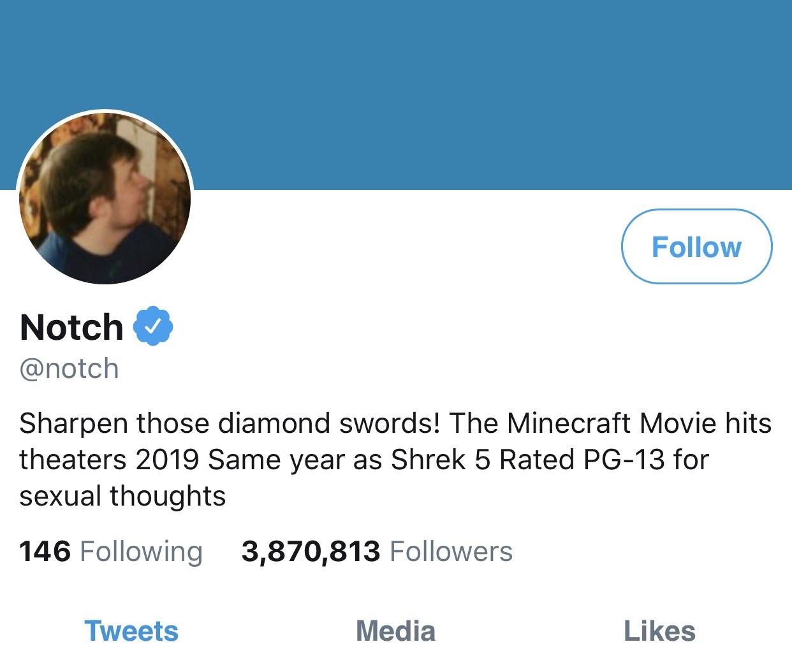Select the Tweets tab

pyautogui.click(x=131, y=631)
